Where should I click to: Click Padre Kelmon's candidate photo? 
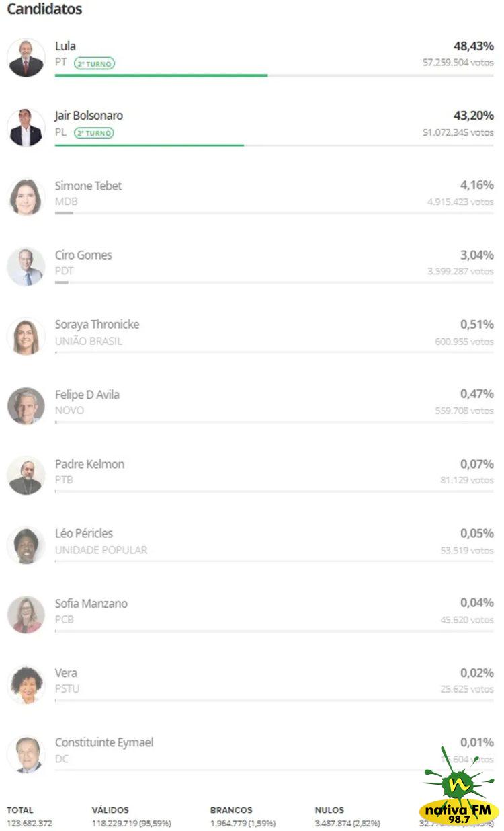point(26,475)
